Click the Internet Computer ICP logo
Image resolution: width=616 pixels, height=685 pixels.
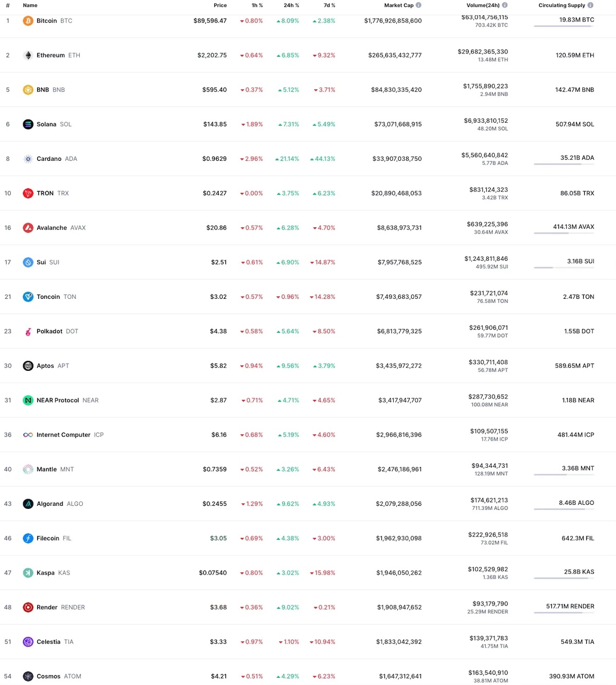(28, 434)
